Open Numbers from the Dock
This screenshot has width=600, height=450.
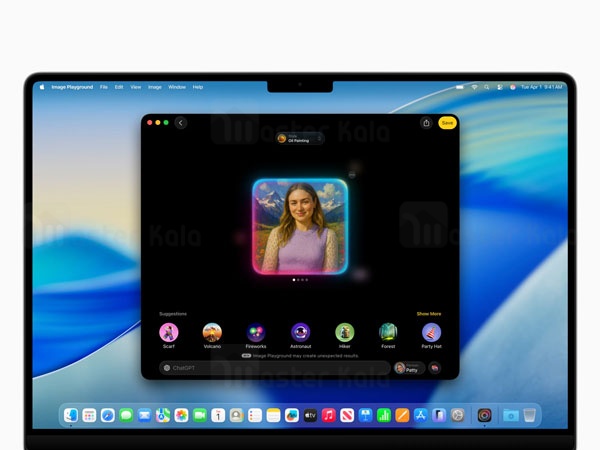[384, 415]
